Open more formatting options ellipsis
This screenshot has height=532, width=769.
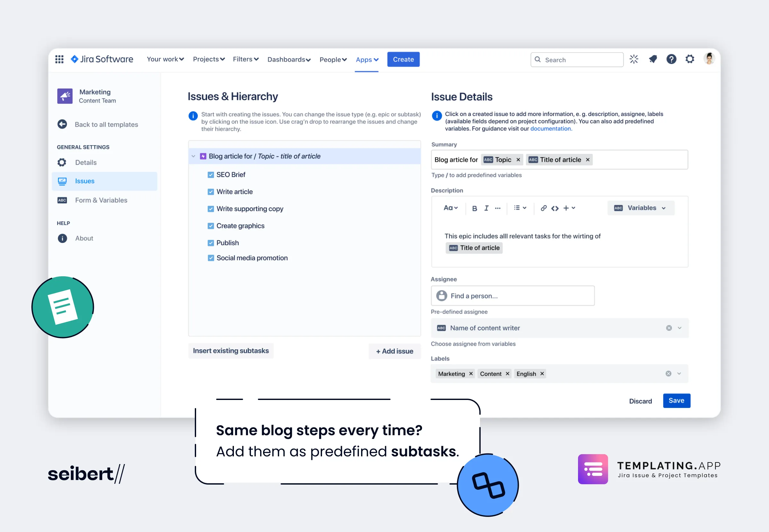point(498,208)
